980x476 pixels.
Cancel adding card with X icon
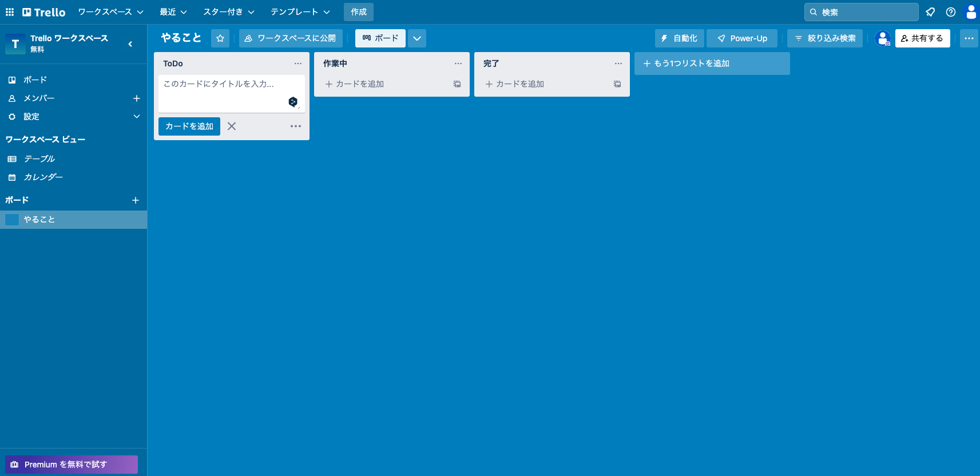pos(232,126)
